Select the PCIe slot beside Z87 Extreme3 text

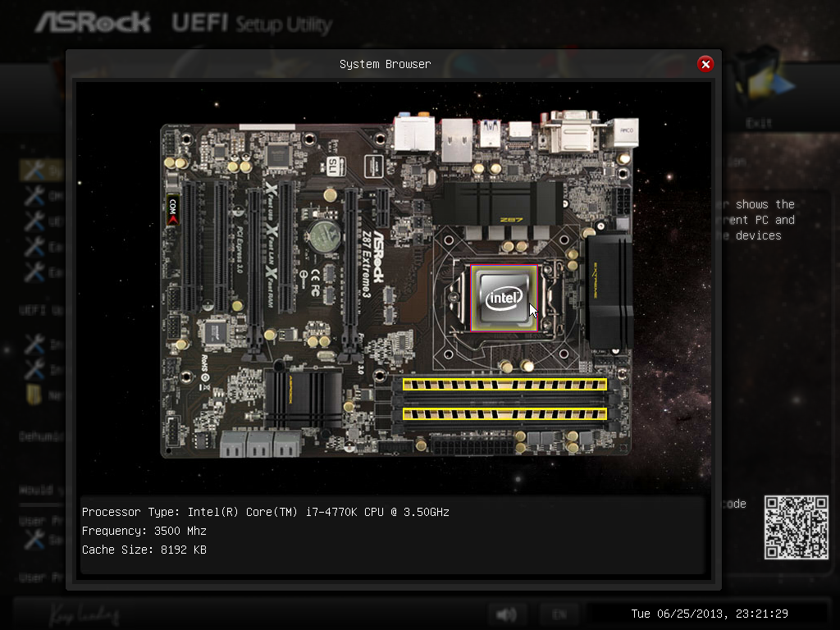coord(351,273)
